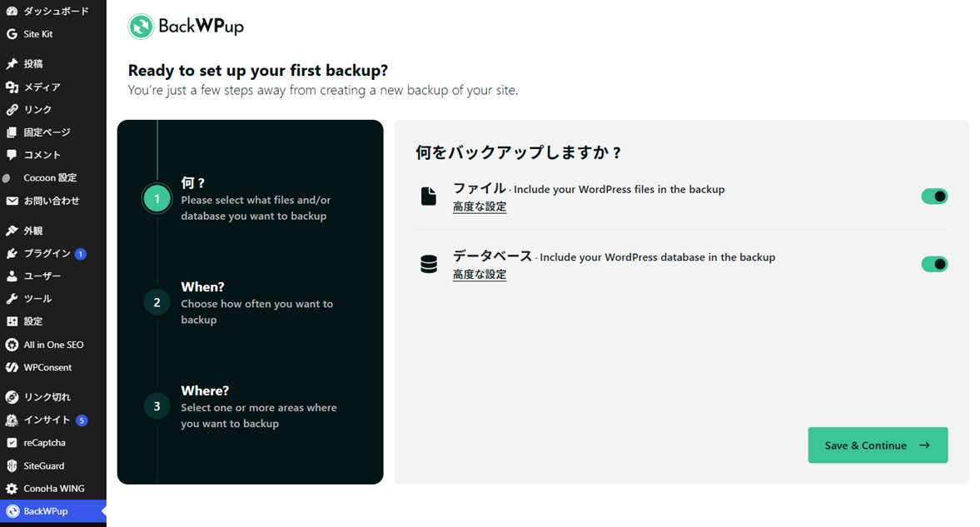The width and height of the screenshot is (980, 527).
Task: Click 'Ready to set up your first backup?'
Action: click(258, 70)
